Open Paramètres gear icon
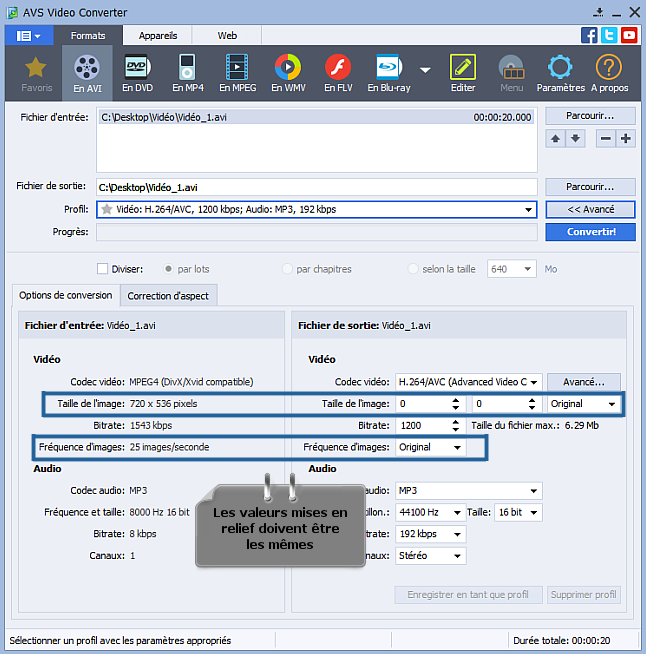646x654 pixels. tap(560, 73)
